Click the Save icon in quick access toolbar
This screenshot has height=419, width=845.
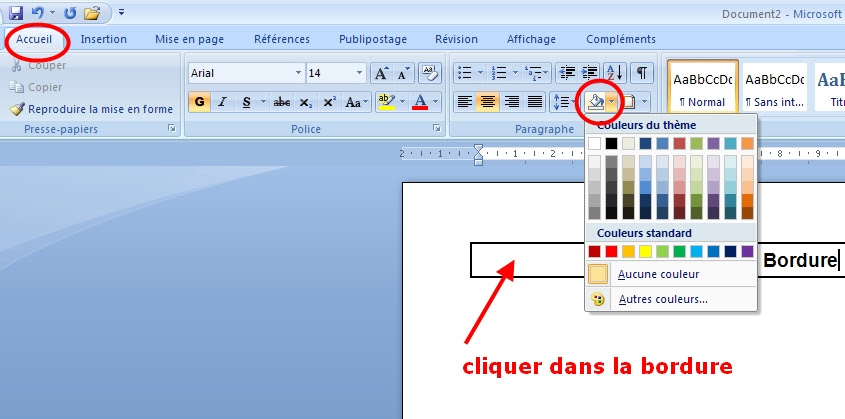point(17,12)
